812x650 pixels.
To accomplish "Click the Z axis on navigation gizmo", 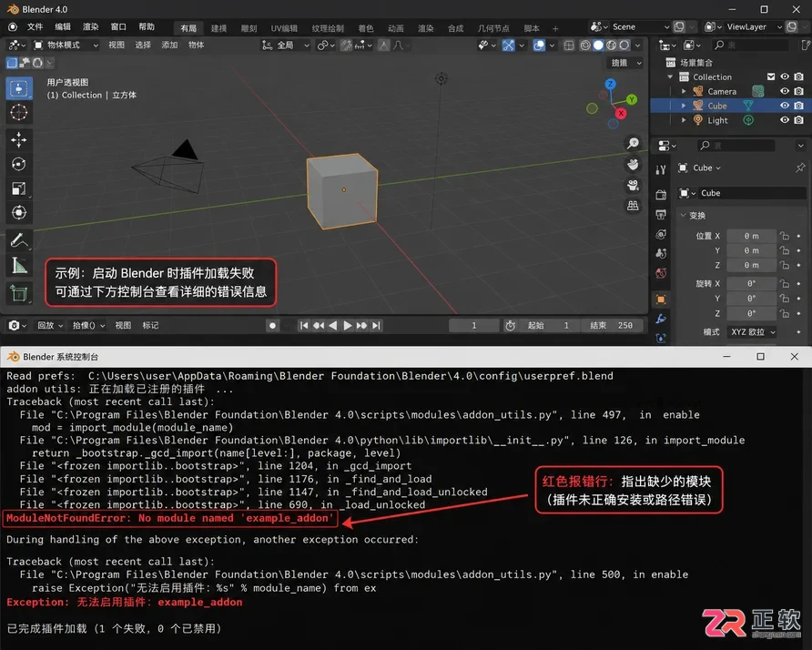I will 611,84.
